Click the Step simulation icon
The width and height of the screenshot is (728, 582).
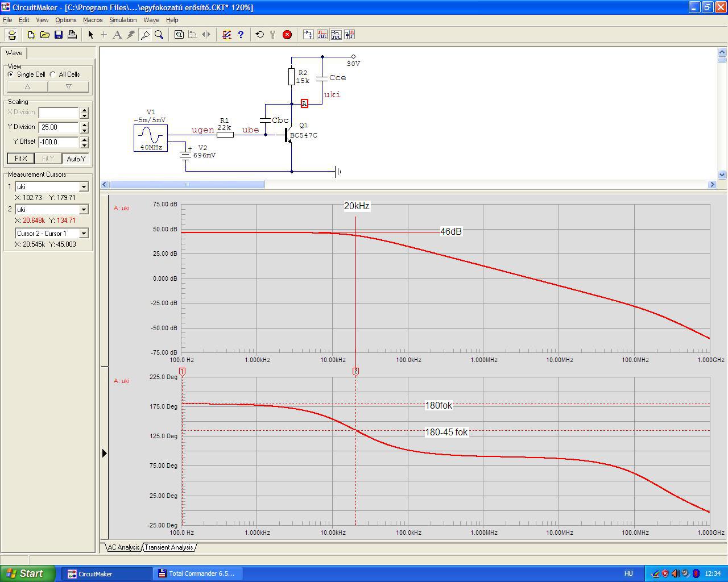coord(274,35)
